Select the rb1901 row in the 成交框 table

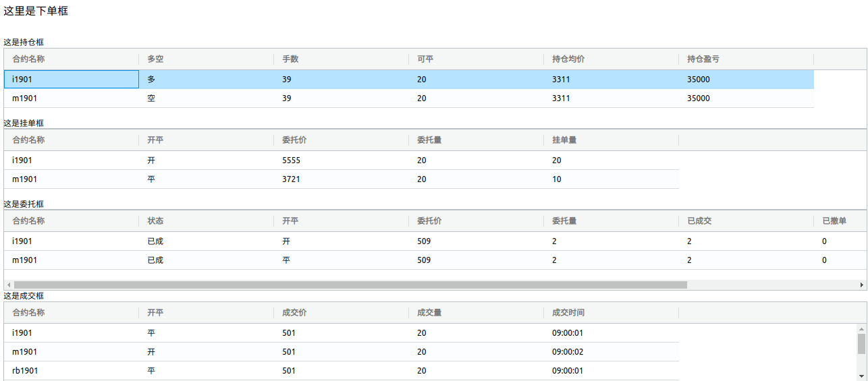coord(342,371)
